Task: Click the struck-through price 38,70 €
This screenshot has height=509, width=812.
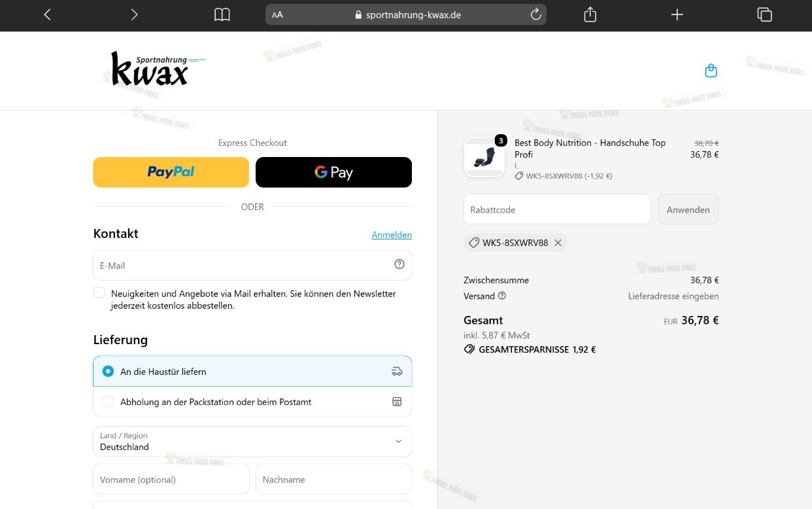Action: tap(706, 143)
